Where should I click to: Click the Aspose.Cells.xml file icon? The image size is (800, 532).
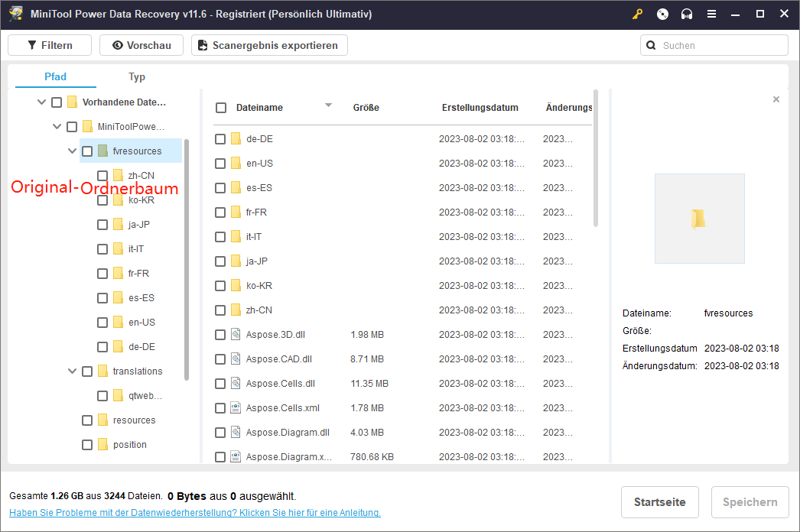(236, 408)
